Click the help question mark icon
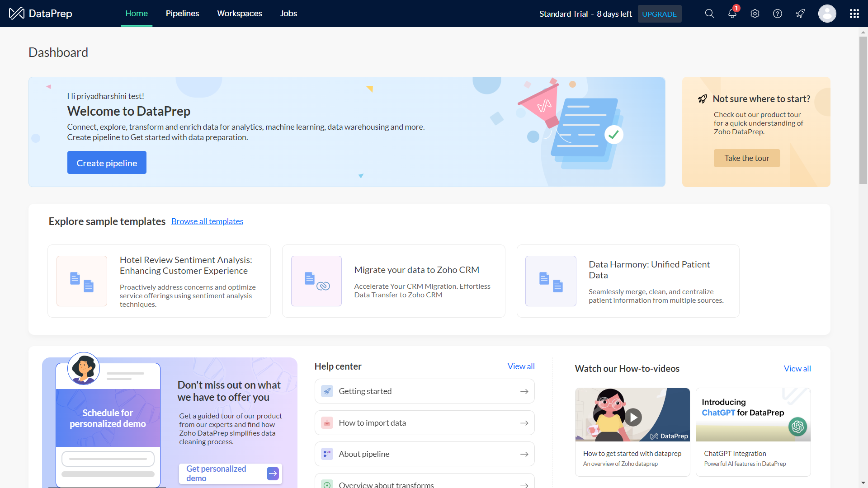Image resolution: width=868 pixels, height=488 pixels. 777,14
